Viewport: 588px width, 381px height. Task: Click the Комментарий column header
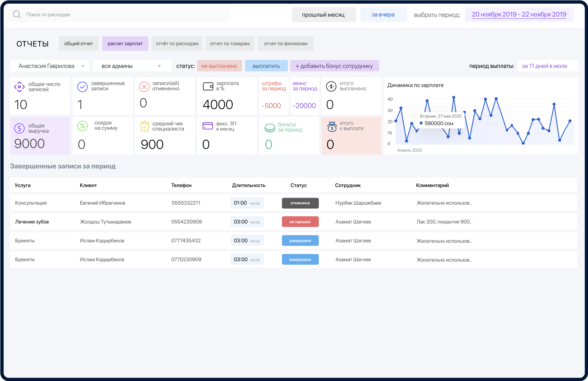pyautogui.click(x=432, y=185)
